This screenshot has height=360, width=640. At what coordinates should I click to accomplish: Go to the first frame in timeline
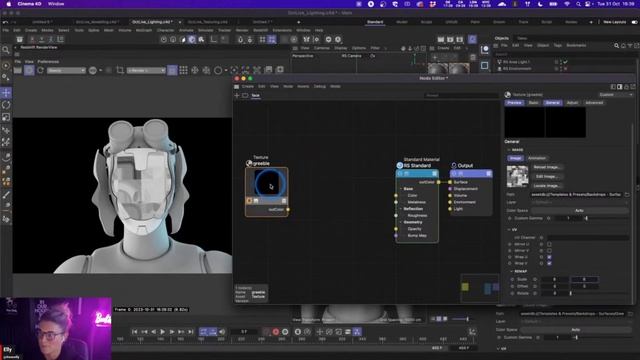pyautogui.click(x=135, y=332)
